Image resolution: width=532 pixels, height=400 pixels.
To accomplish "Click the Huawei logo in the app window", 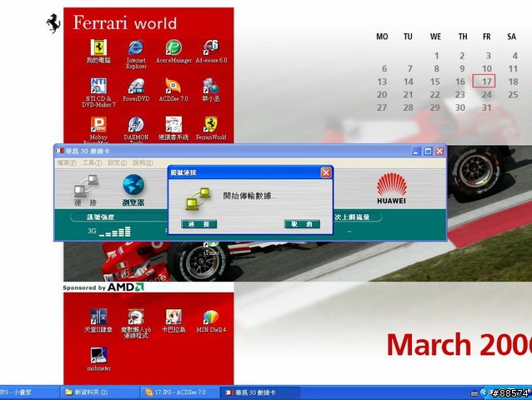I will [x=392, y=188].
